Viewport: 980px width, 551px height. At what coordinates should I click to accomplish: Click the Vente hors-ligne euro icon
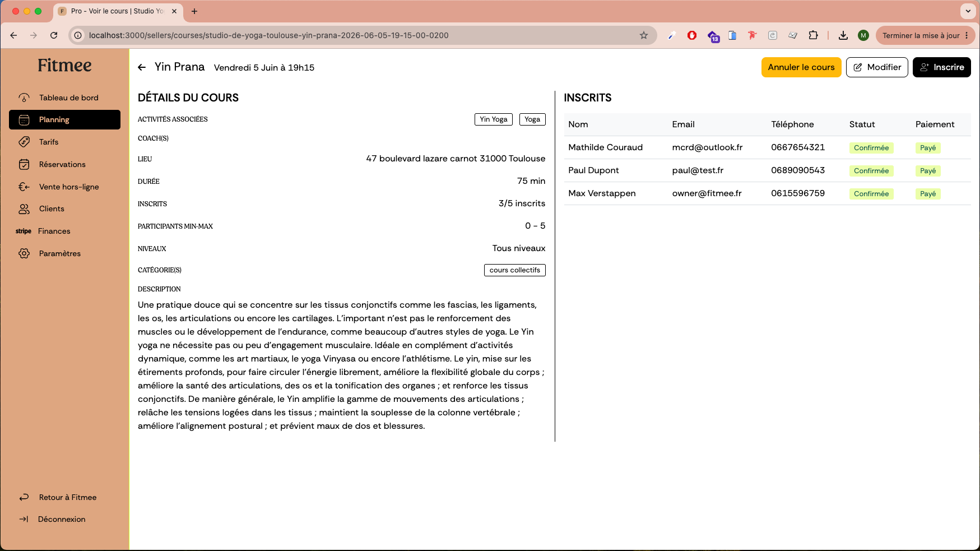24,187
